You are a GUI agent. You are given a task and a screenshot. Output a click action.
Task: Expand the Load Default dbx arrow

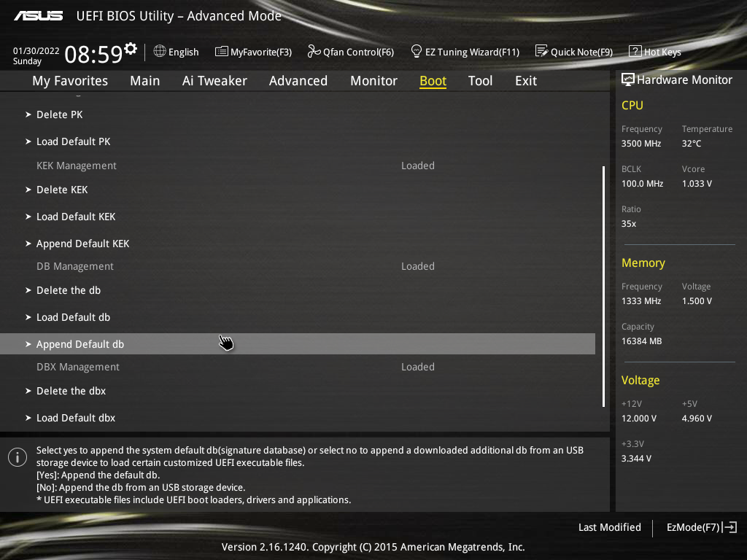coord(28,418)
